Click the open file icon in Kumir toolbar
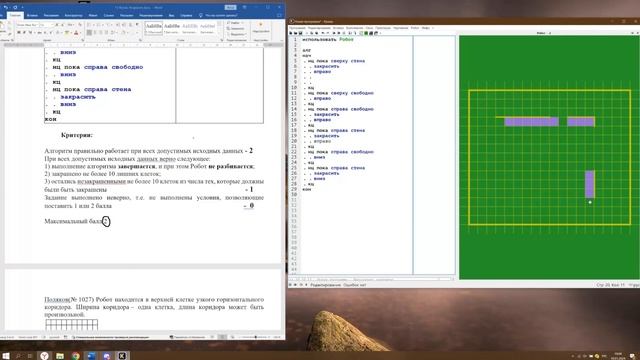Viewport: 640px width, 360px height. click(x=296, y=33)
